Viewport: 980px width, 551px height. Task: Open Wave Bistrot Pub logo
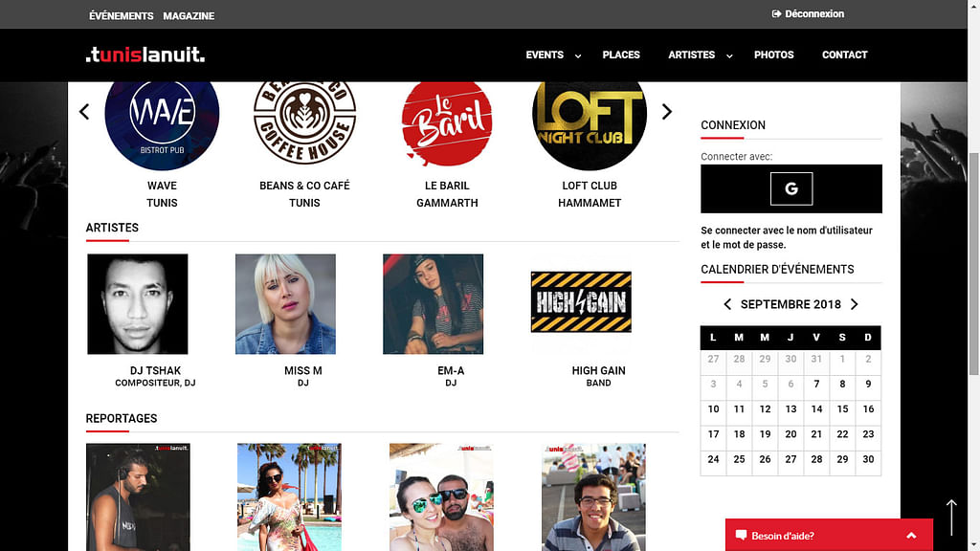162,119
